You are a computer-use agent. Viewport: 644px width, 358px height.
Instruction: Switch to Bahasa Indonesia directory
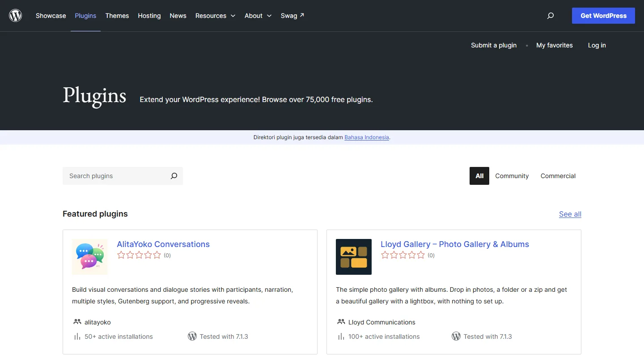coord(367,137)
